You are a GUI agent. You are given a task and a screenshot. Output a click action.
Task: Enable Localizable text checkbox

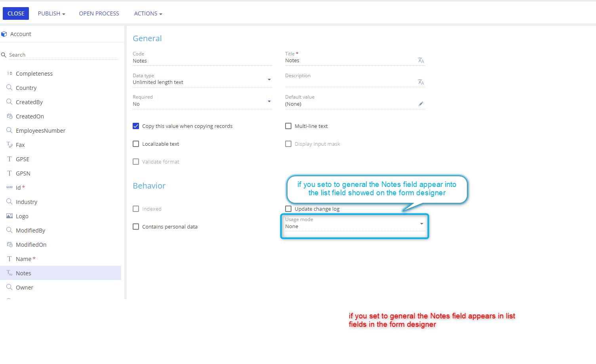point(136,144)
